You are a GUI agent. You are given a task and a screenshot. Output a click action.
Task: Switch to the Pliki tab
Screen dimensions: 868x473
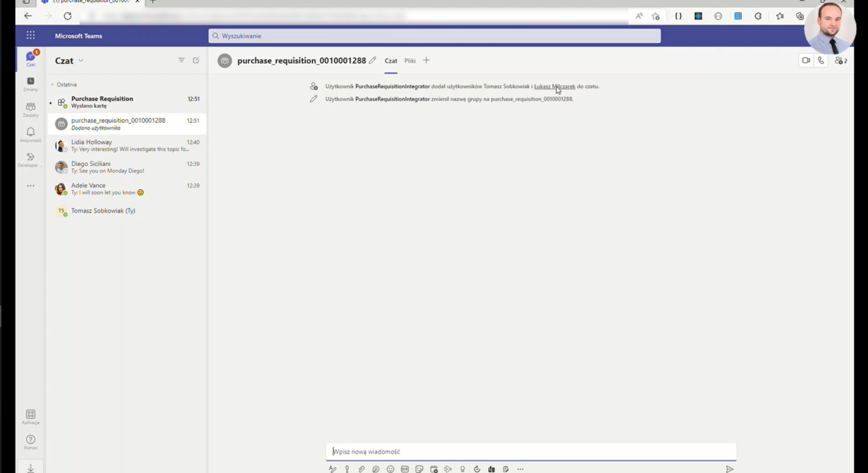(x=410, y=60)
